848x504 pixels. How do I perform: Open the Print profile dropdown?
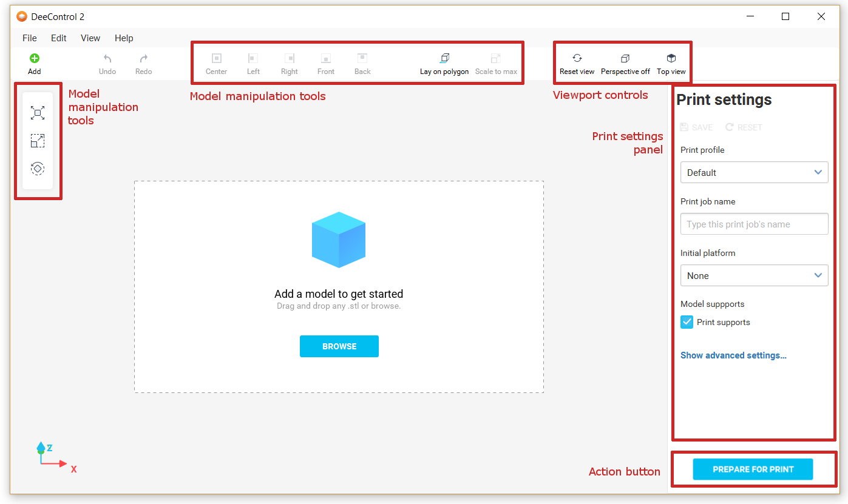[754, 172]
